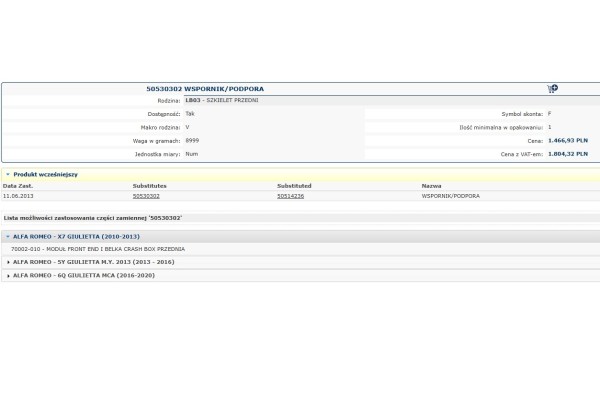Click the Lista możliwości zastosowania heading
Screen dimensions: 600x400
(93, 218)
